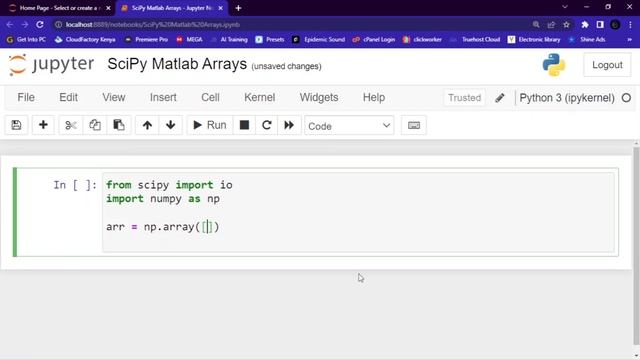Screen dimensions: 640x360
Task: Open the cPanel Login bookmark
Action: tap(374, 40)
